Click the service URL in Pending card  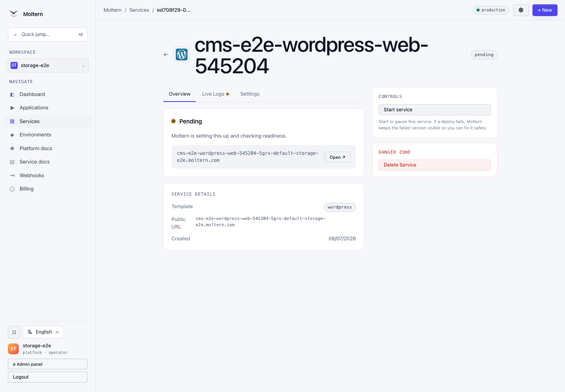point(248,157)
